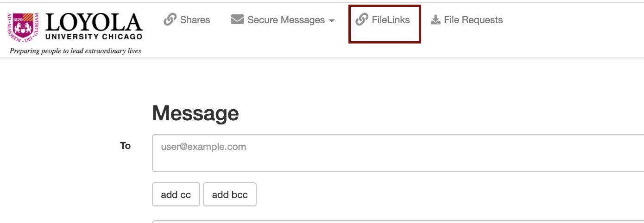Image resolution: width=644 pixels, height=223 pixels.
Task: Click the LOYOLA University Chicago wordmark
Action: click(x=94, y=26)
